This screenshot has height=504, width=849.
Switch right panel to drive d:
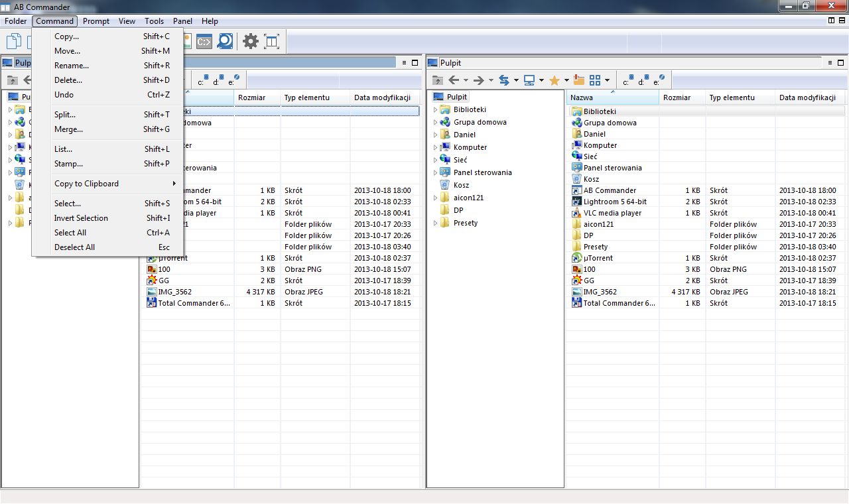point(643,80)
